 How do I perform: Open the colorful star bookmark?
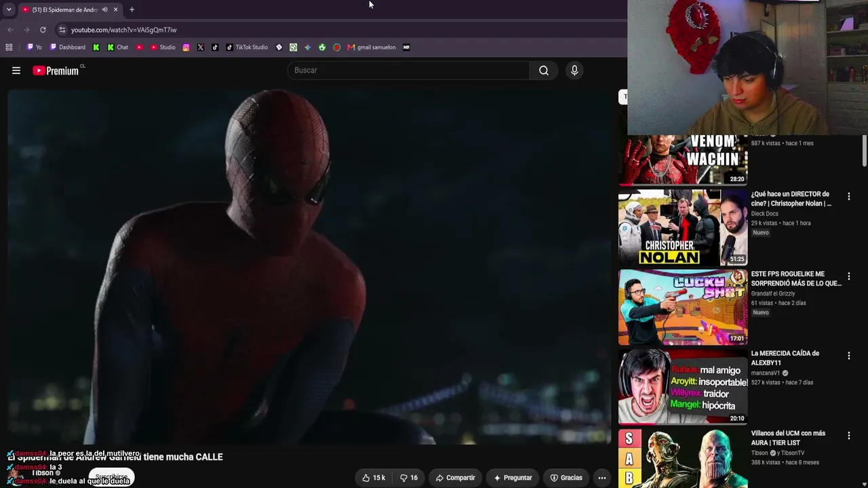[308, 47]
